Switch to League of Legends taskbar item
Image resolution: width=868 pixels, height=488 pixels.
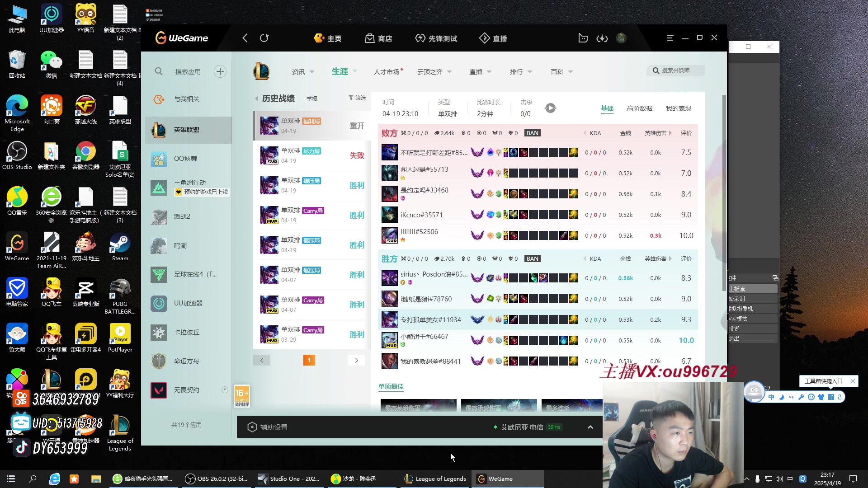[x=435, y=479]
